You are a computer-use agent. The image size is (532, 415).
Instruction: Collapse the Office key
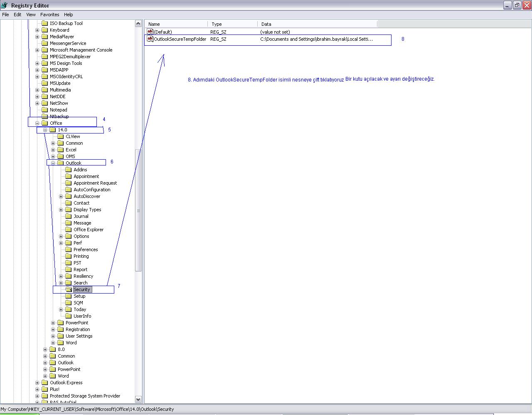(x=37, y=123)
